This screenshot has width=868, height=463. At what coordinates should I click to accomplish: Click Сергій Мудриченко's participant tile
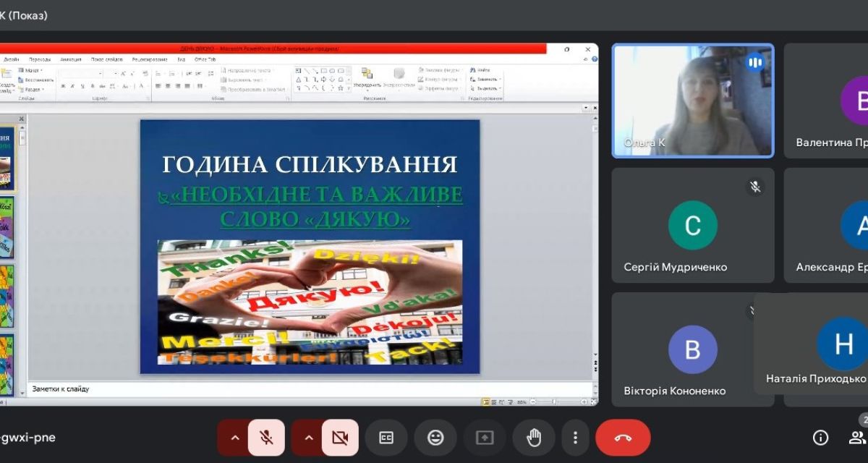pyautogui.click(x=692, y=225)
